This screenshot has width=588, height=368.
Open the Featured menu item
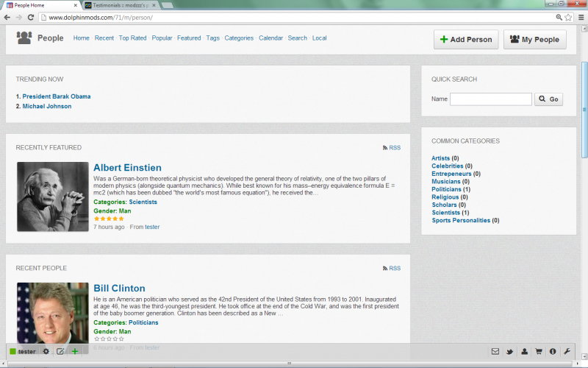click(x=189, y=38)
